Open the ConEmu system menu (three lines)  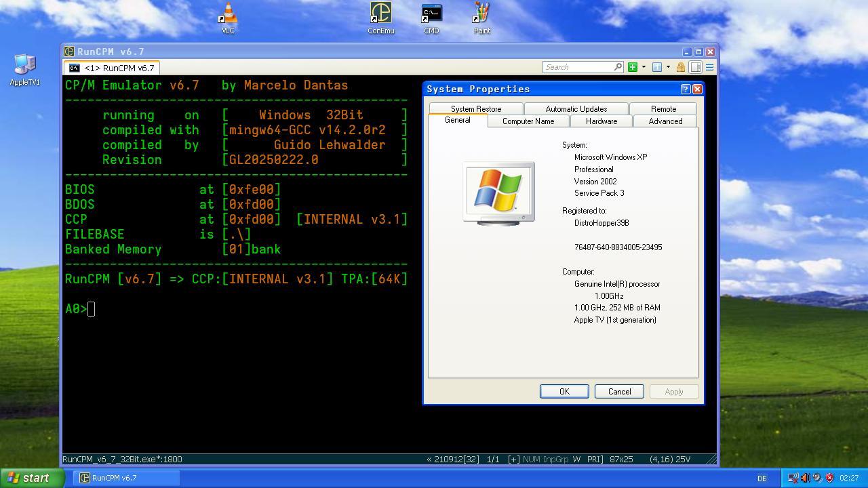[x=709, y=67]
